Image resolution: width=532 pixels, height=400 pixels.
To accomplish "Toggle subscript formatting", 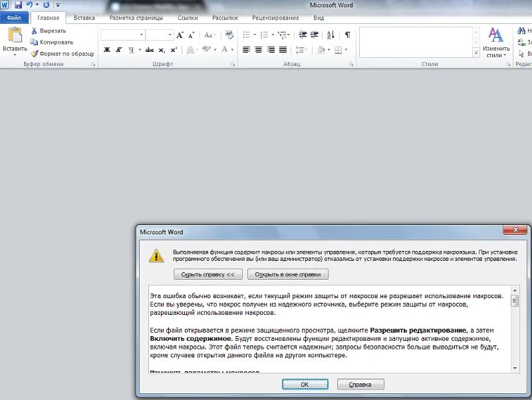I will pyautogui.click(x=162, y=50).
